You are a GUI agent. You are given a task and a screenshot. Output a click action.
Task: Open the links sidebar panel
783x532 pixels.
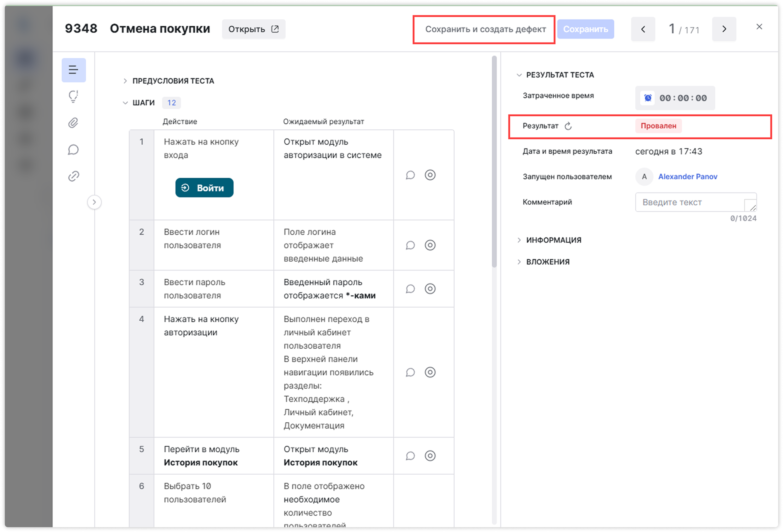tap(73, 176)
